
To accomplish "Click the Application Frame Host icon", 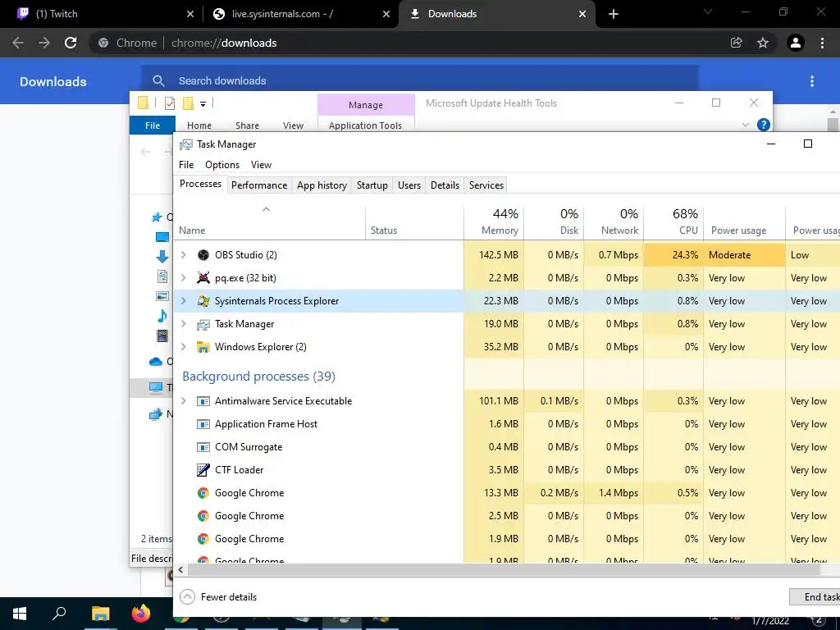I will (x=203, y=424).
